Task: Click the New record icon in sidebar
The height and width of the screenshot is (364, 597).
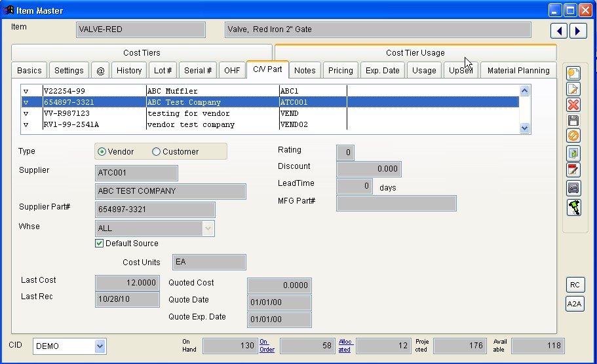Action: pos(573,73)
